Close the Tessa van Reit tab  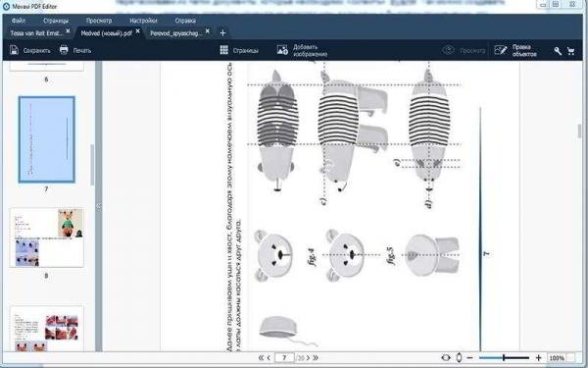coord(68,31)
